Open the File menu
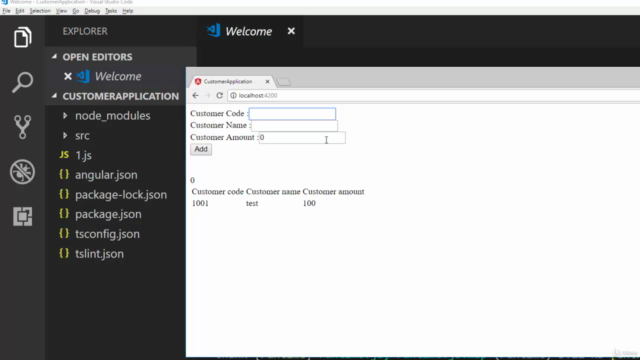Image resolution: width=640 pixels, height=360 pixels. pos(6,11)
